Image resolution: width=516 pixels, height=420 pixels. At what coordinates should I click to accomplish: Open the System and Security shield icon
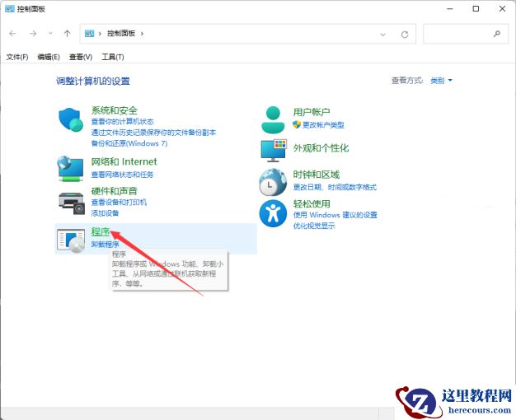point(70,119)
